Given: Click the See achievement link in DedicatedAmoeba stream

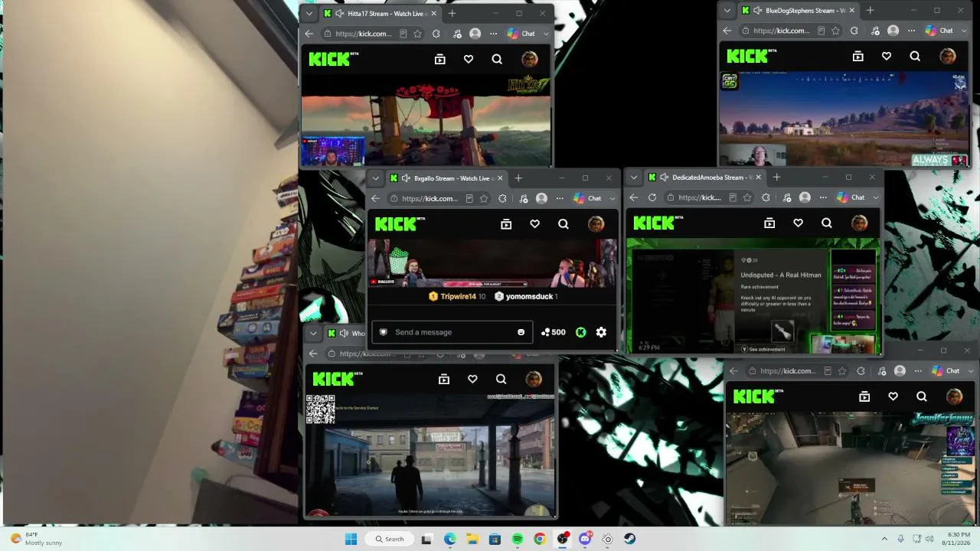Looking at the screenshot, I should click(763, 349).
